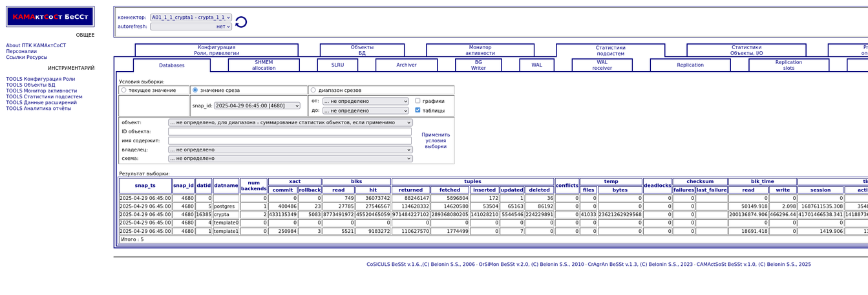The height and width of the screenshot is (295, 868).
Task: Select the 'текущее значение' radio button
Action: tap(123, 91)
